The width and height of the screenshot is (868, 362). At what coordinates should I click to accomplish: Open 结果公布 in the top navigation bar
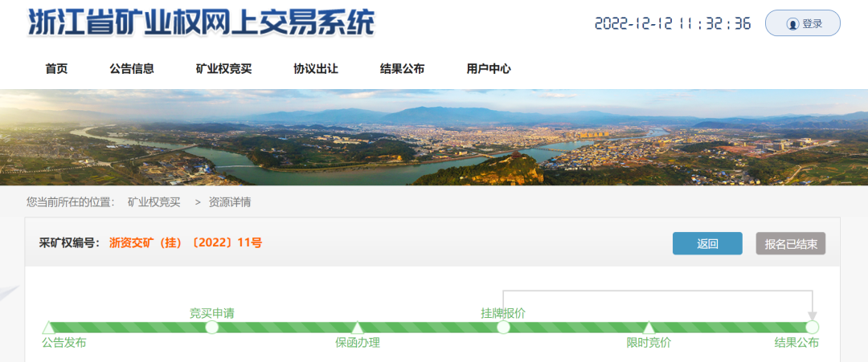[402, 69]
